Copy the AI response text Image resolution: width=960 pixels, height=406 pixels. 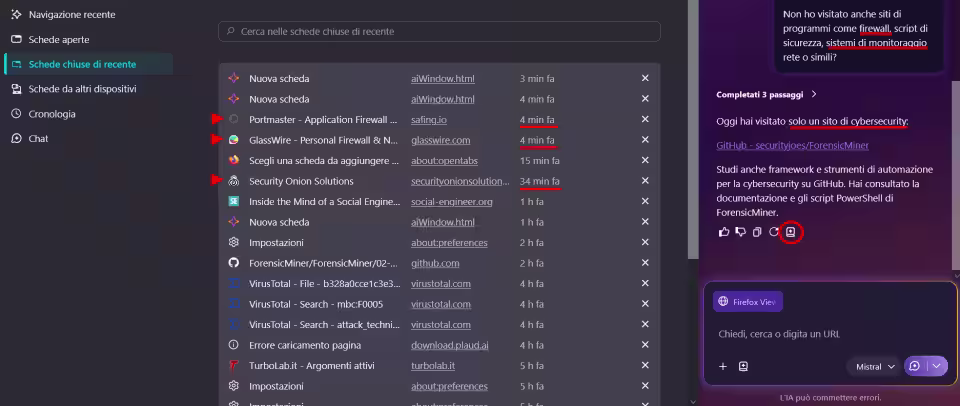(x=757, y=232)
